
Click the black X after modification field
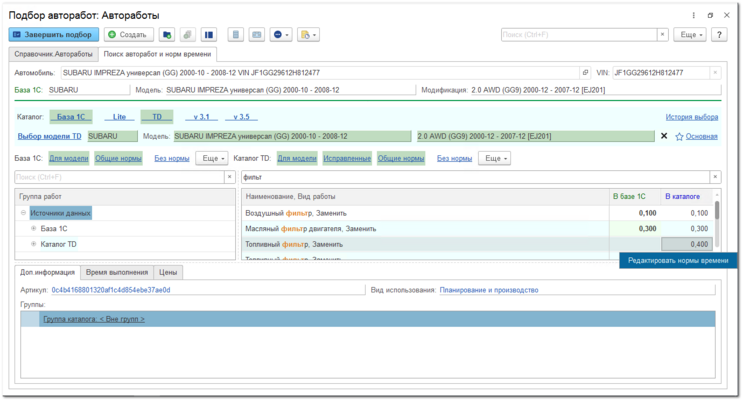pyautogui.click(x=664, y=136)
